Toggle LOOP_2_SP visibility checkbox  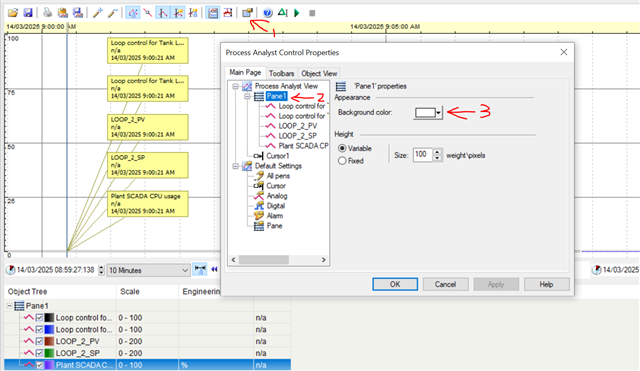click(39, 353)
